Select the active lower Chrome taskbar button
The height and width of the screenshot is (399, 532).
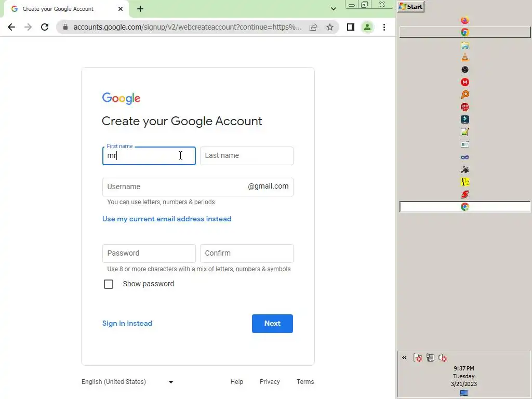(465, 207)
